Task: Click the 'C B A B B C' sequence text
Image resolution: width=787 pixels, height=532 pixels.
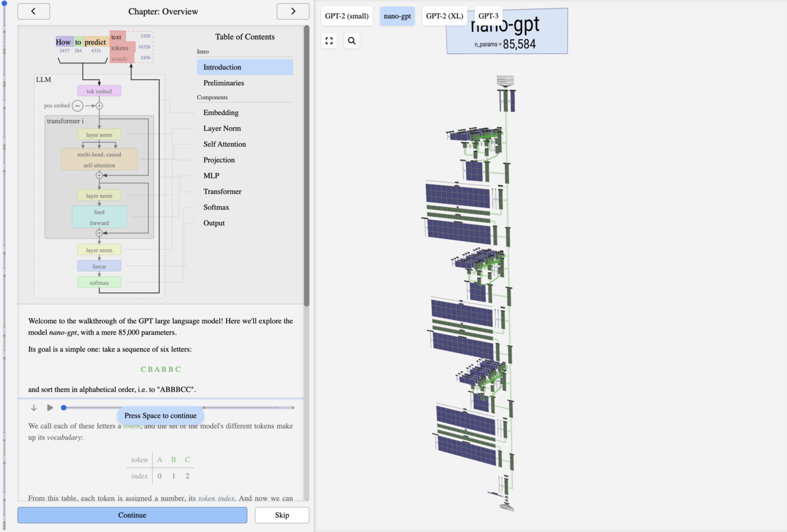Action: point(161,369)
